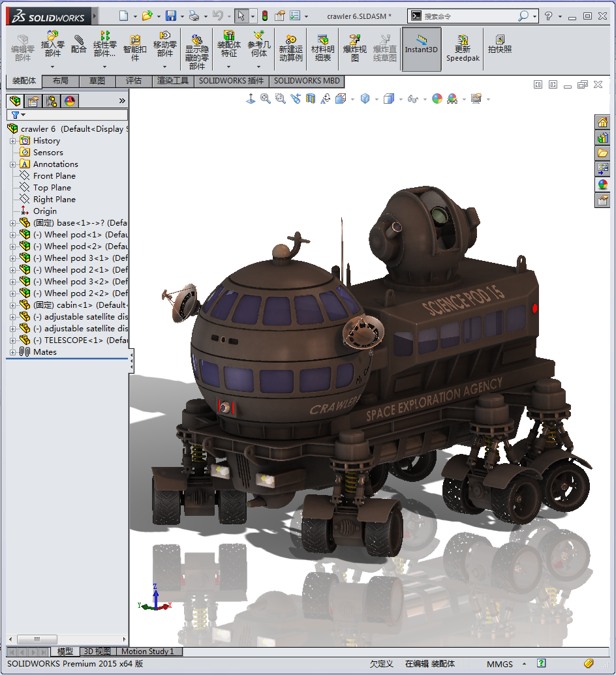The image size is (616, 675).
Task: Open Assembly Features (装配体特征) tool
Action: coord(229,44)
